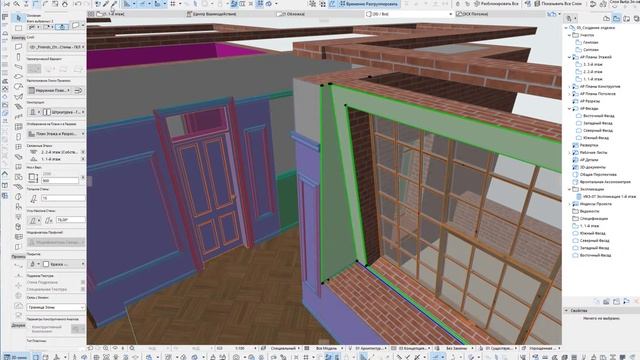Screen dimensions: 640x360
Task: Select the curved wall geometry method
Action: pyautogui.click(x=49, y=69)
